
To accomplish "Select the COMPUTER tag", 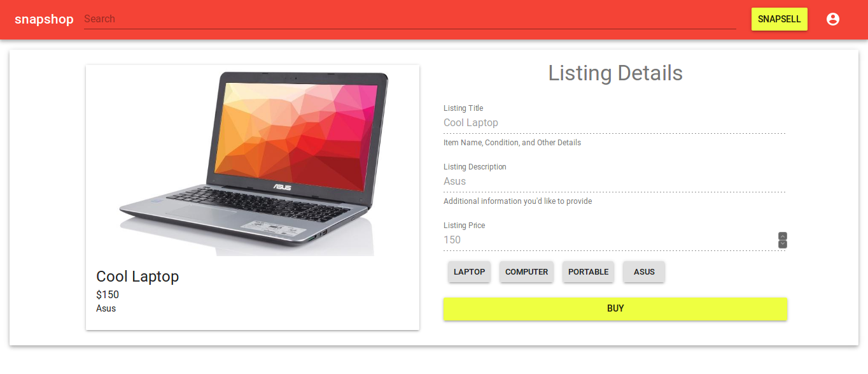I will pos(527,272).
